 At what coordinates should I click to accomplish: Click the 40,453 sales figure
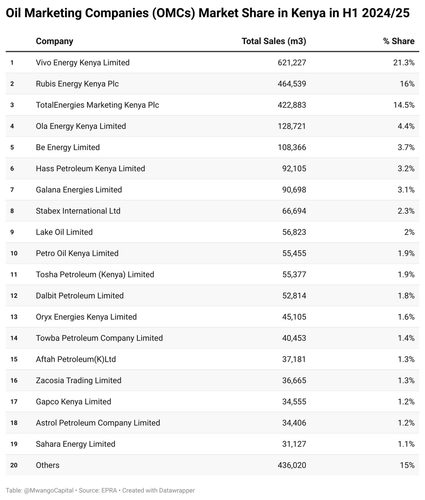294,338
